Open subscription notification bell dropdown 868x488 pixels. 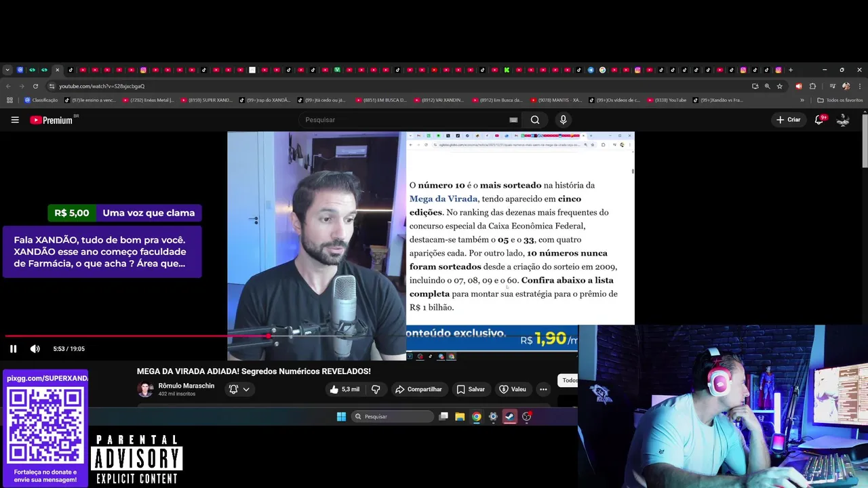pos(239,389)
